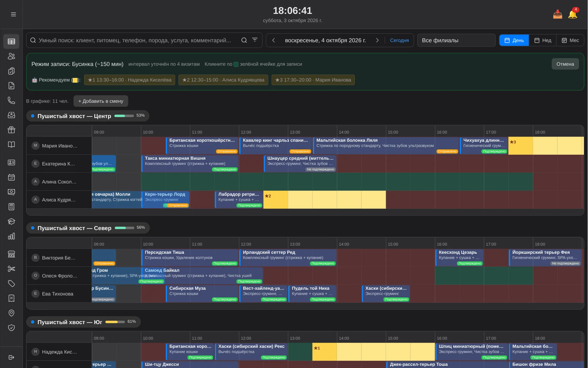This screenshot has height=368, width=588.
Task: Open the clients icon in sidebar
Action: point(11,56)
